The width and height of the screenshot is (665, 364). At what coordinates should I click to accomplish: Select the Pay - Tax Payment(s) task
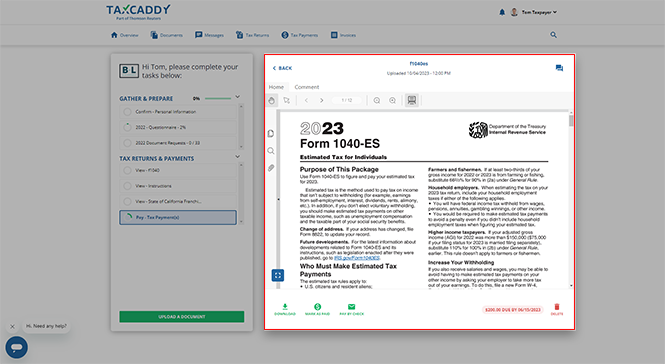[x=178, y=217]
